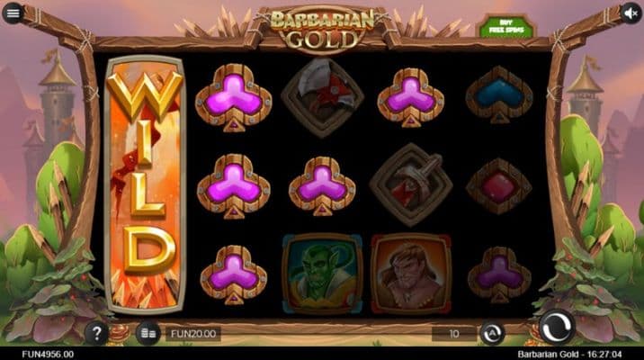Click the FUN20.00 bet amount field
The height and width of the screenshot is (360, 644).
point(193,334)
